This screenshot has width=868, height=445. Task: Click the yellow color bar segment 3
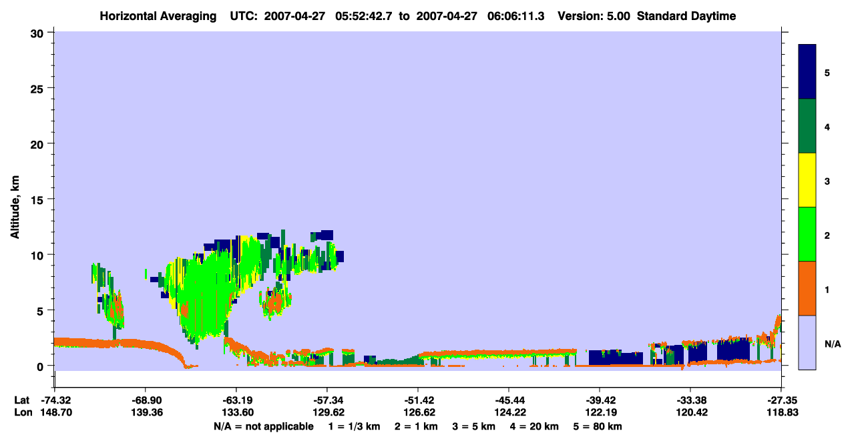[807, 180]
